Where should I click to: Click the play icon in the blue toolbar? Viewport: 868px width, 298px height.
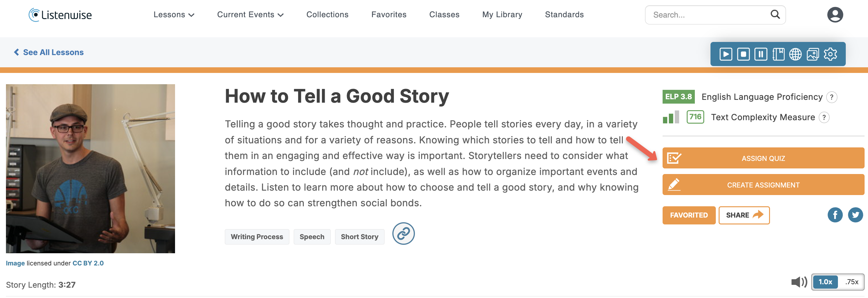coord(726,54)
